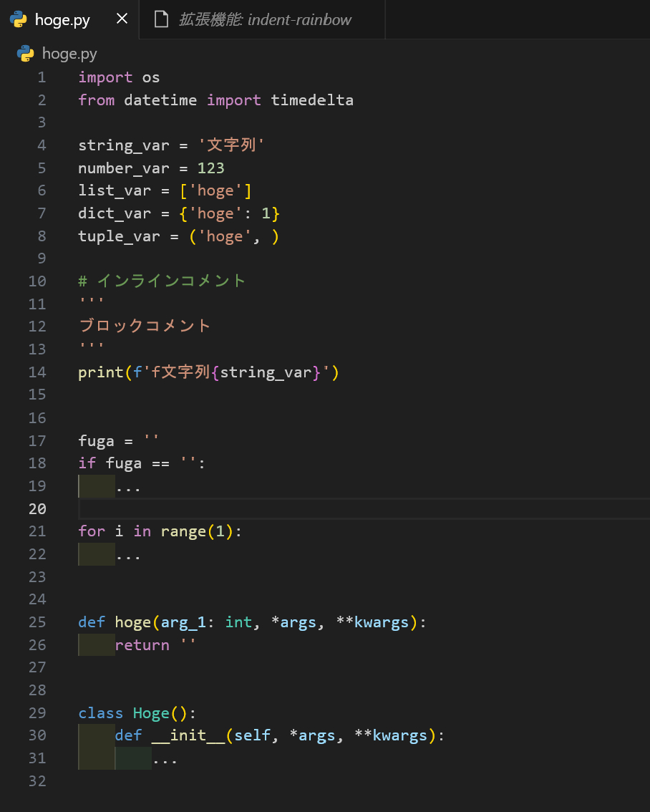Click line number 29 in the gutter
Viewport: 650px width, 812px height.
click(37, 712)
